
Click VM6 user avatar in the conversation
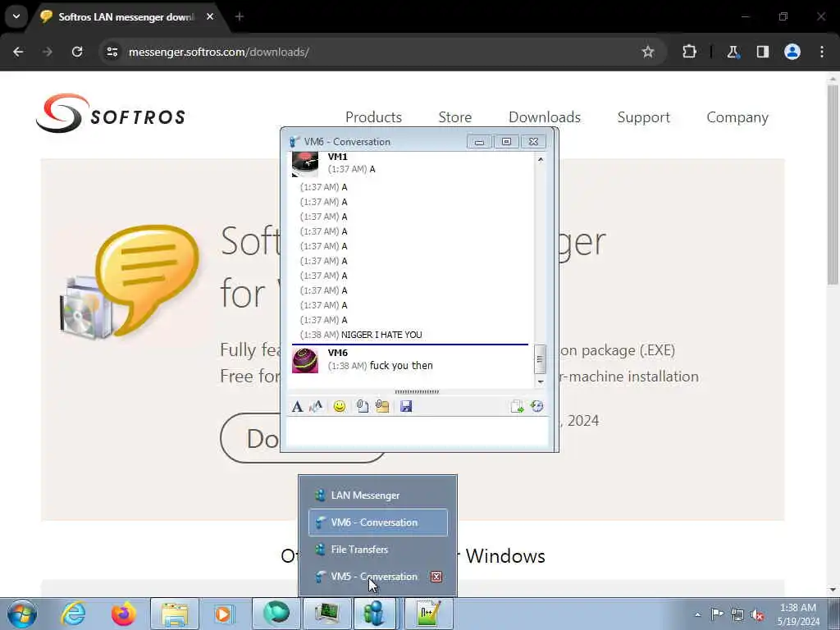pyautogui.click(x=305, y=361)
